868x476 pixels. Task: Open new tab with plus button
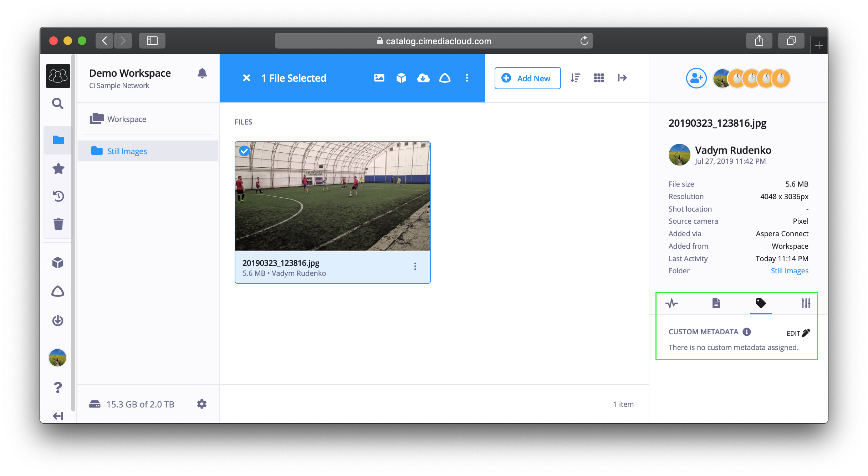pyautogui.click(x=819, y=45)
